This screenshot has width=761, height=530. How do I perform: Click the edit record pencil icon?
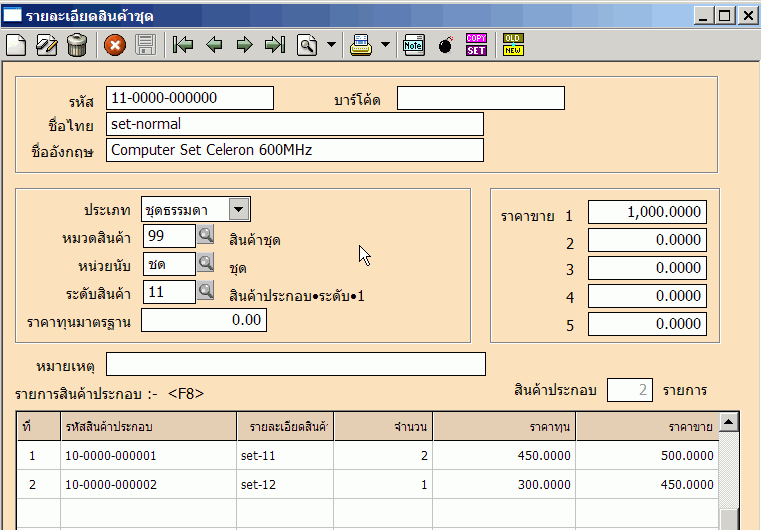tap(46, 45)
